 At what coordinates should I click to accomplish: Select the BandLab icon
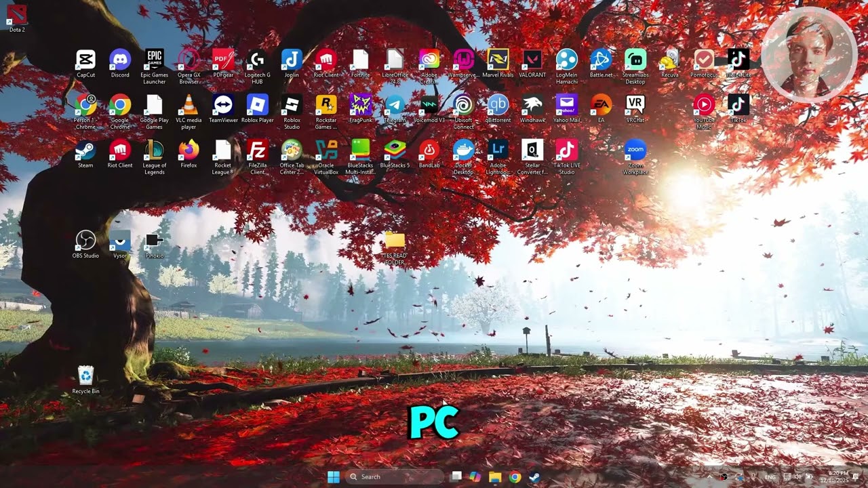(429, 153)
